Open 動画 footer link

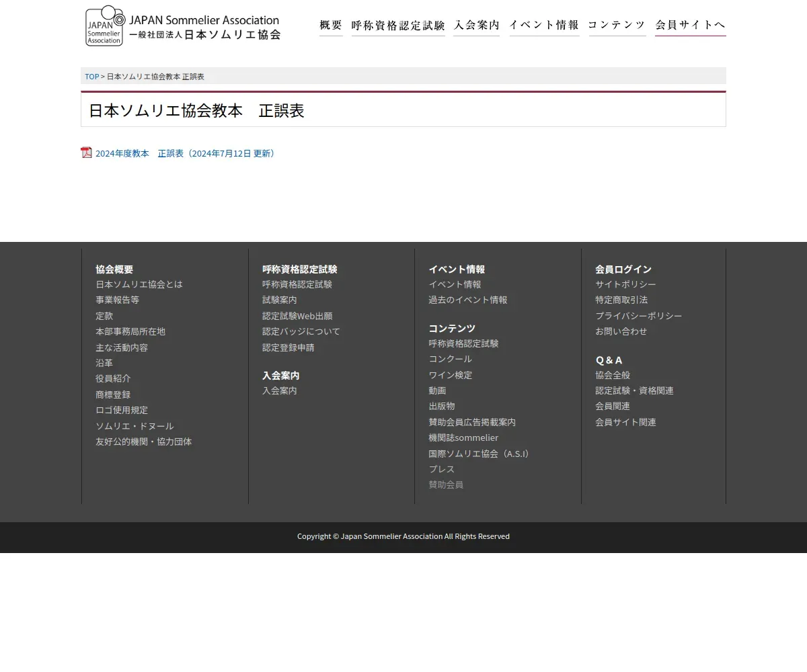[x=437, y=390]
